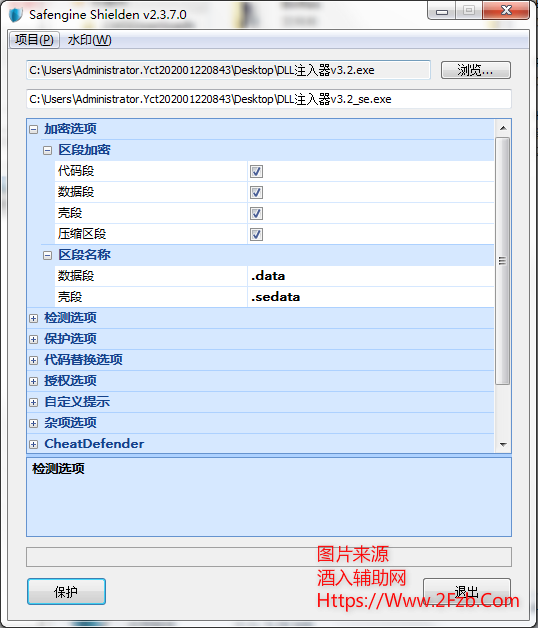The height and width of the screenshot is (628, 538).
Task: Click the 数据段 label under 区段名称
Action: [76, 276]
